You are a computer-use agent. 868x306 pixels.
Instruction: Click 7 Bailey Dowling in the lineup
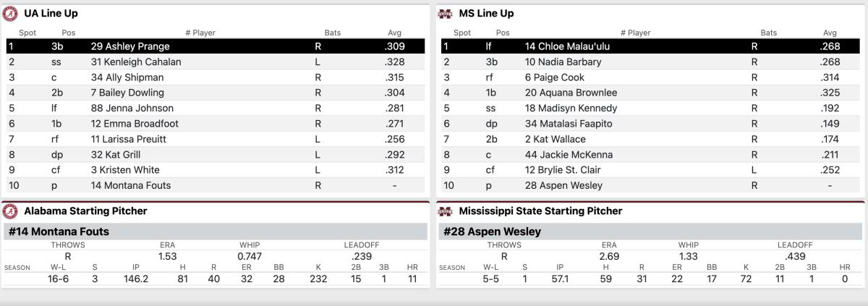(x=127, y=93)
